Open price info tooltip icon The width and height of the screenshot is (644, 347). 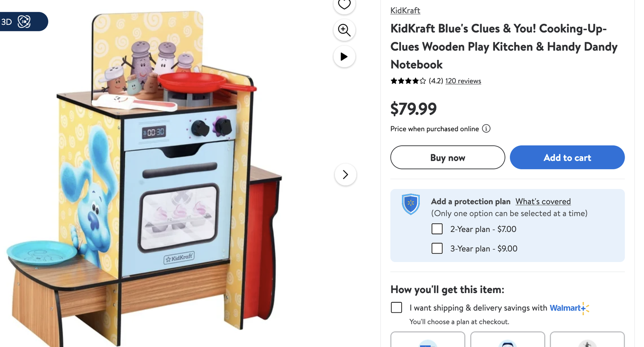coord(486,128)
